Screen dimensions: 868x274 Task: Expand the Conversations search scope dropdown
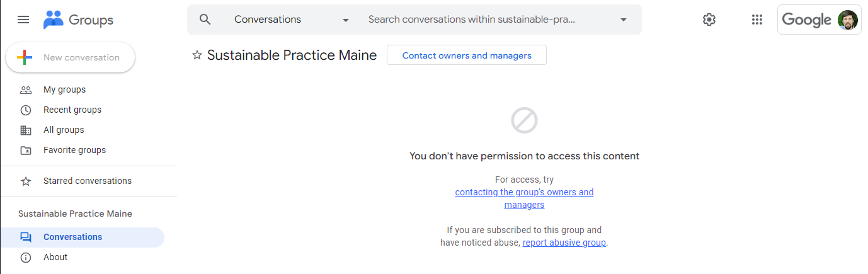point(345,20)
